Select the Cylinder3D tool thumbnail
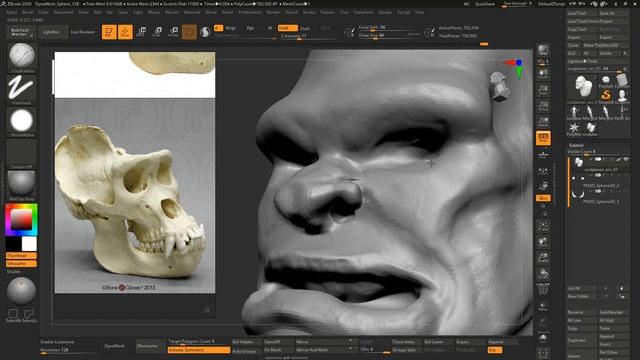Screen dimensions: 640x360 (x=622, y=80)
